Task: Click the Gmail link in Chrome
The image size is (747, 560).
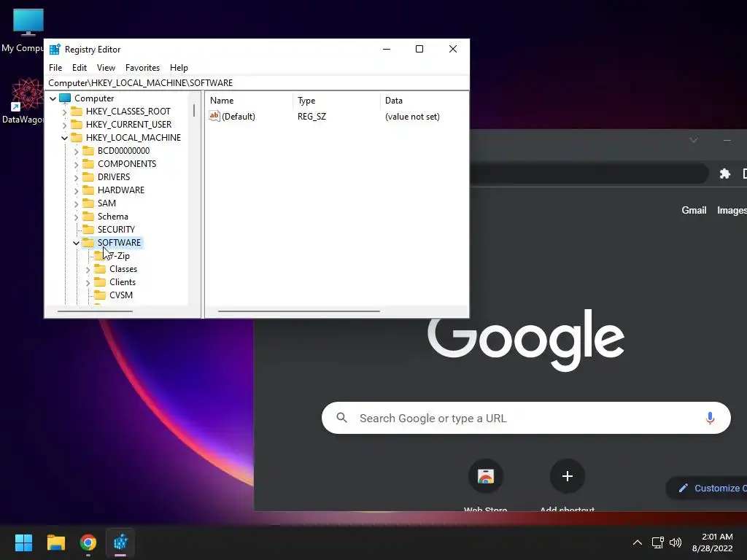Action: coord(694,210)
